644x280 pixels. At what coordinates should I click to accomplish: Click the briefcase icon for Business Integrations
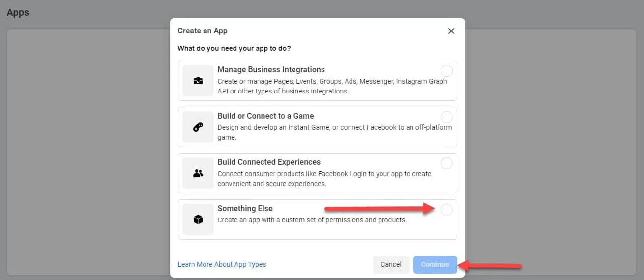(198, 81)
